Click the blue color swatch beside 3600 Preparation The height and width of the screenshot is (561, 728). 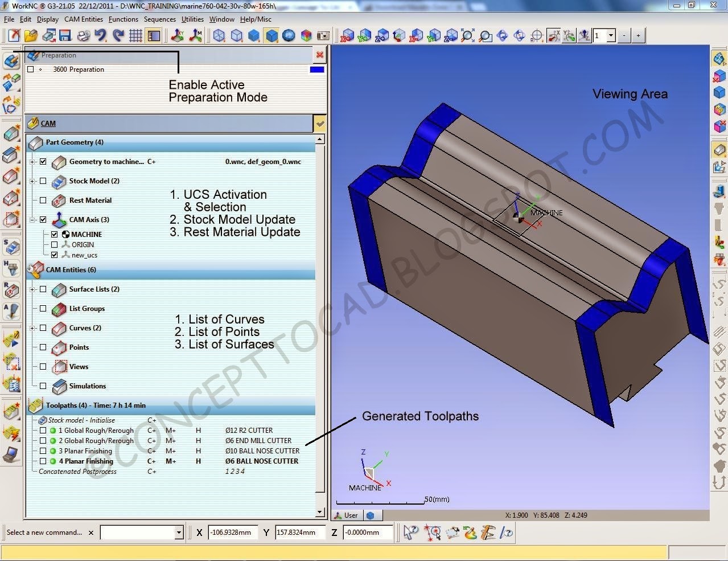(x=316, y=68)
